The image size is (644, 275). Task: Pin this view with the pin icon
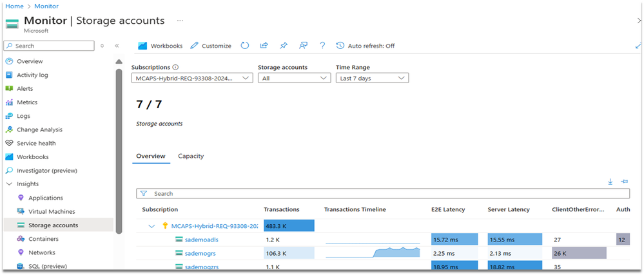coord(284,46)
